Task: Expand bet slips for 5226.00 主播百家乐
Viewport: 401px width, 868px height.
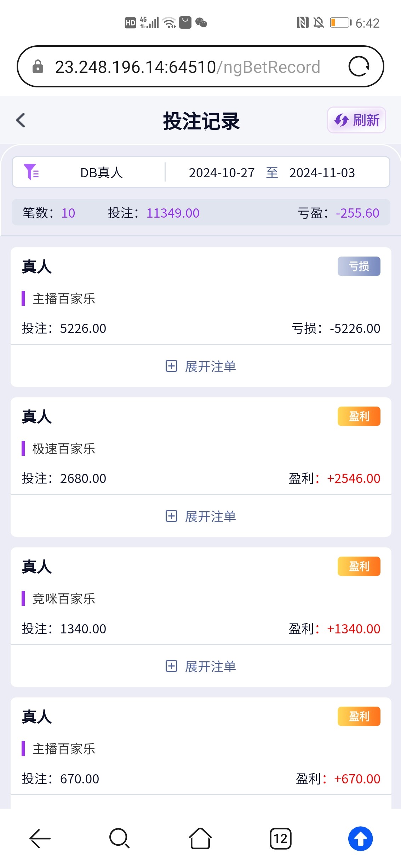Action: point(201,366)
